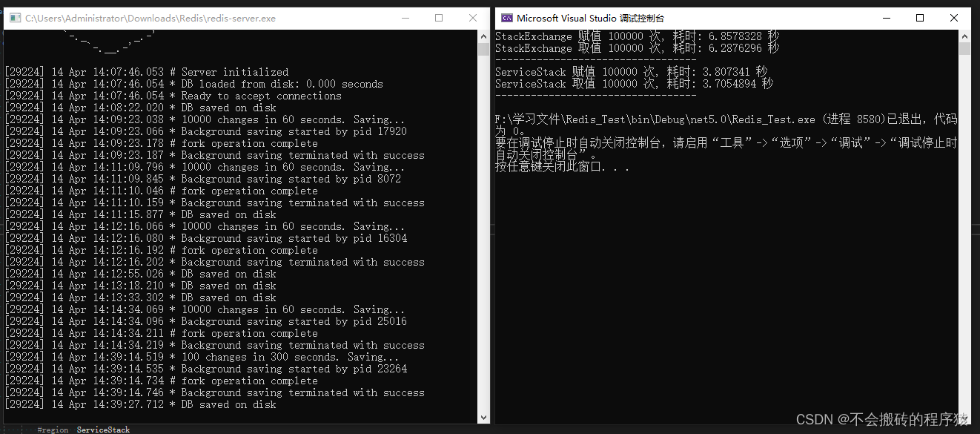
Task: Click 'ServiceStack 取值 100000 次' result line
Action: [634, 84]
